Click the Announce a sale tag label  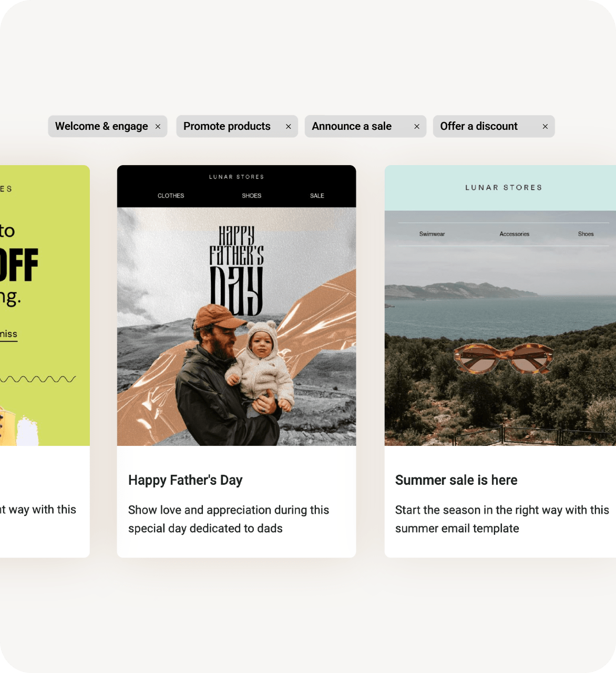point(352,126)
